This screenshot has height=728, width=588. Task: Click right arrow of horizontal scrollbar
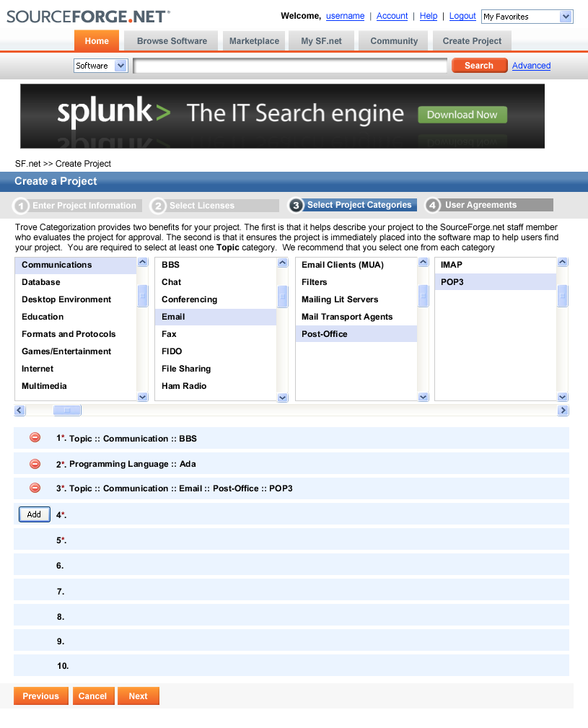click(x=563, y=411)
